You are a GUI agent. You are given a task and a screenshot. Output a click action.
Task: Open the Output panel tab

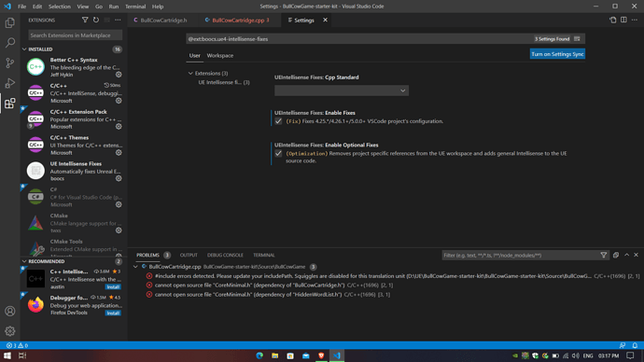pyautogui.click(x=189, y=256)
